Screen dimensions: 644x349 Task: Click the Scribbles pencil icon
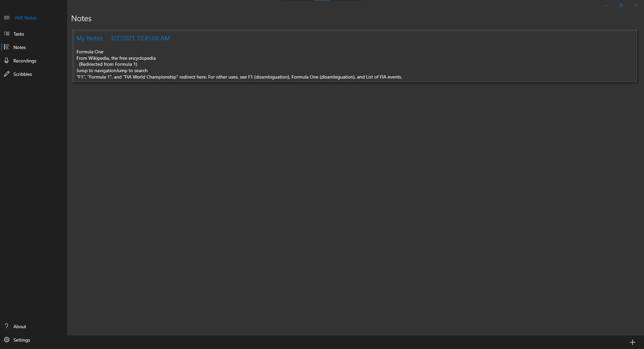click(7, 74)
